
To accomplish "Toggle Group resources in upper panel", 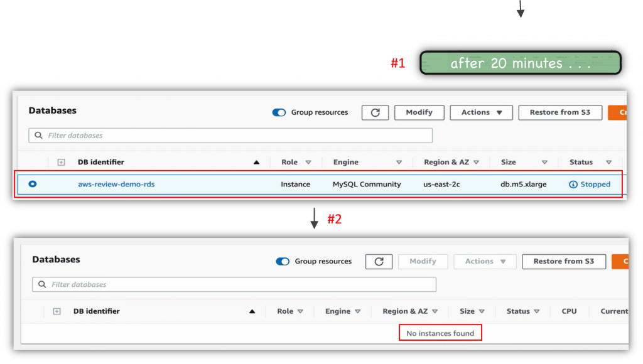I will coord(279,112).
